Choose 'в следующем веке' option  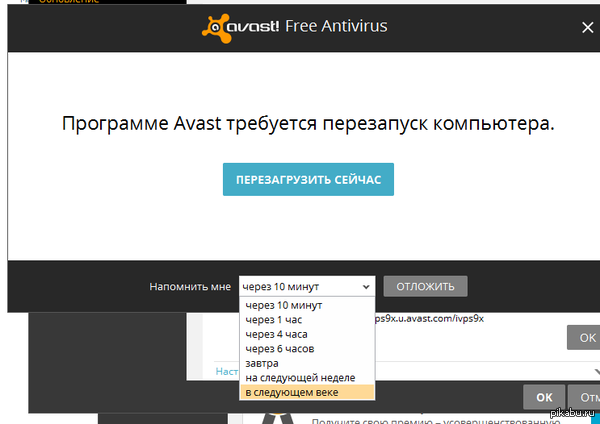291,392
